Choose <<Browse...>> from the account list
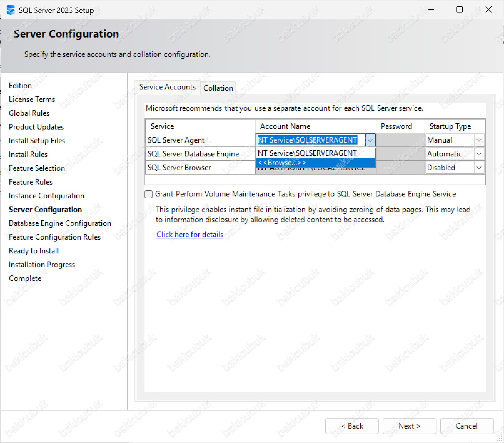 coord(315,163)
